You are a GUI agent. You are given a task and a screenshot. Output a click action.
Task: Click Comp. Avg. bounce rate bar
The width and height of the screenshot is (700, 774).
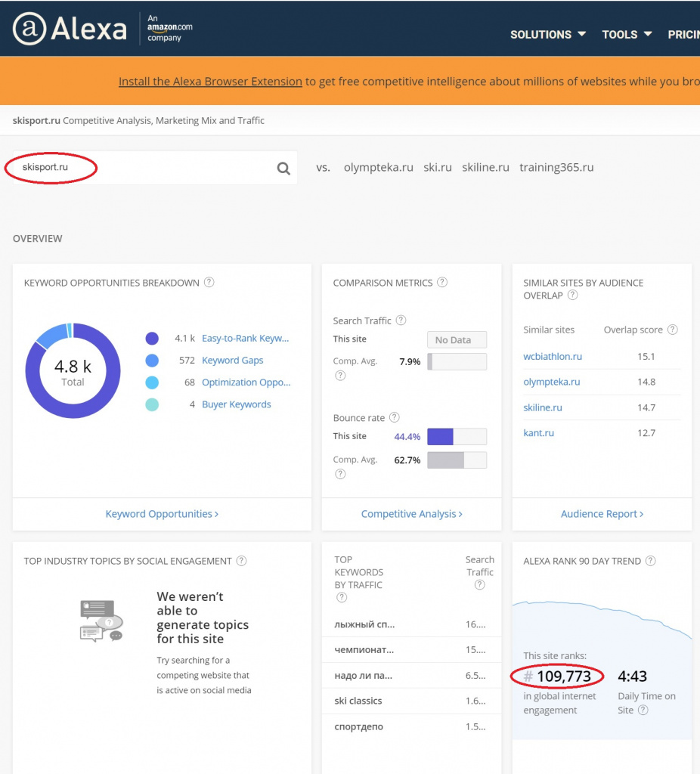(x=457, y=460)
